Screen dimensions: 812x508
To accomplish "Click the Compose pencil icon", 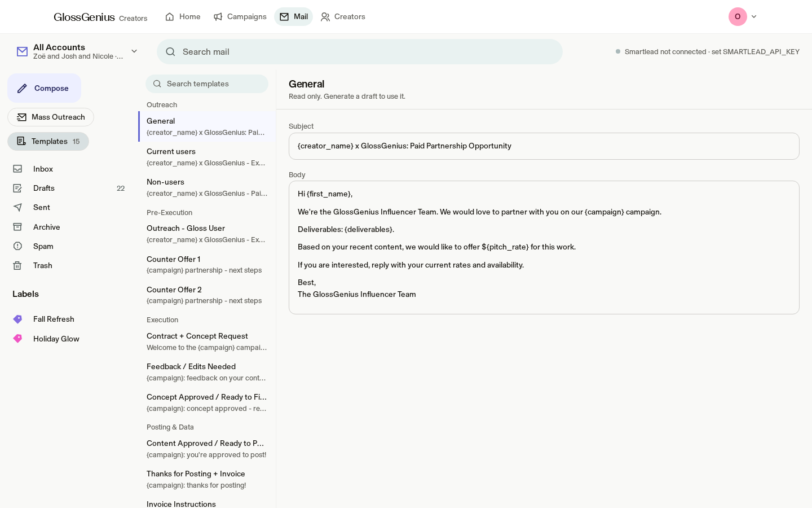I will (22, 88).
